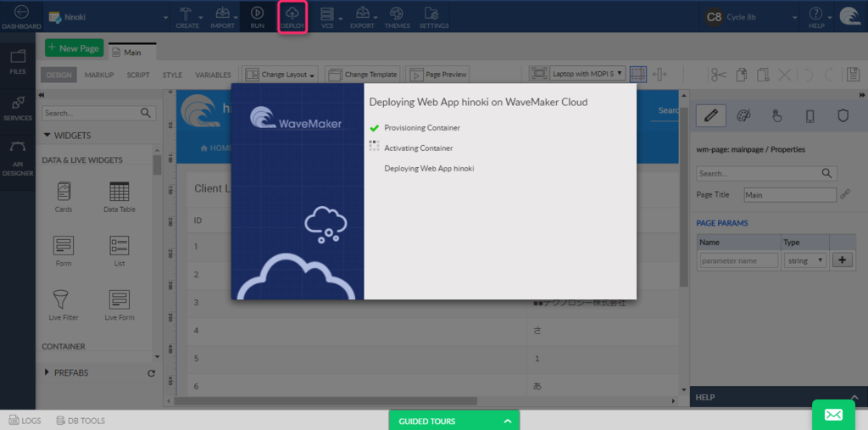Open the Security shield tab in properties
This screenshot has height=430, width=868.
[843, 116]
